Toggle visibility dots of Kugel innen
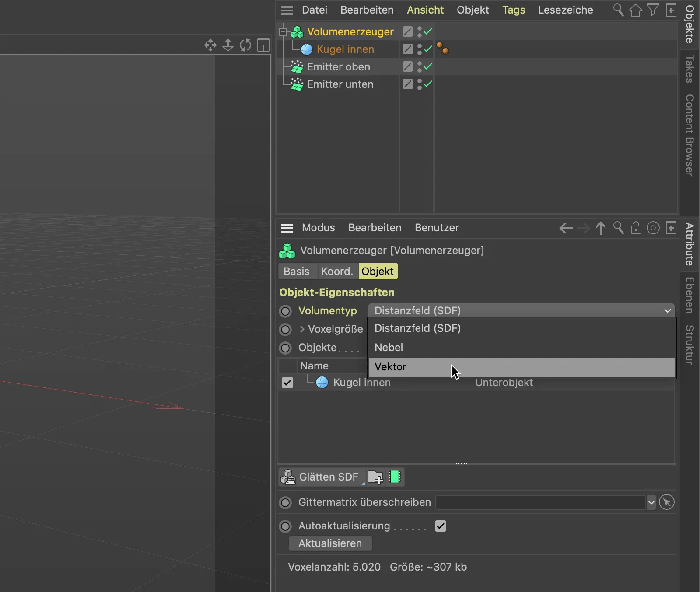700x592 pixels. pyautogui.click(x=419, y=49)
